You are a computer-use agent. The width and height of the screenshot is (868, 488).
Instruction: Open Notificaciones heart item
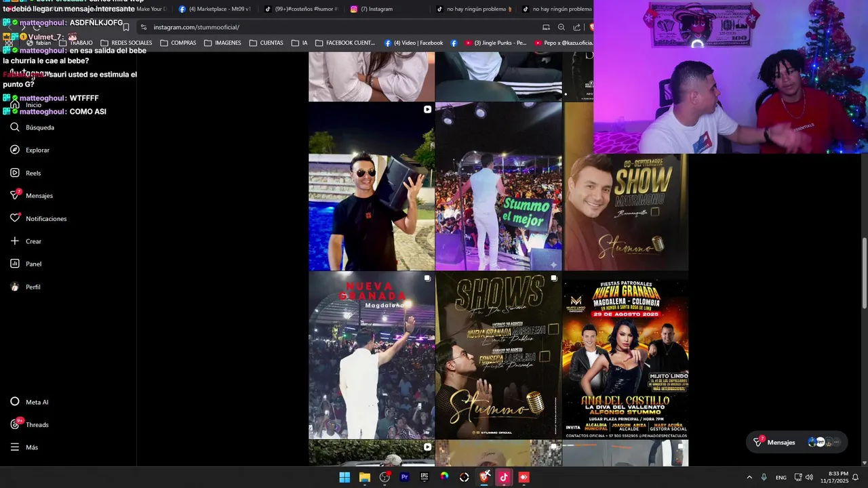coord(39,218)
